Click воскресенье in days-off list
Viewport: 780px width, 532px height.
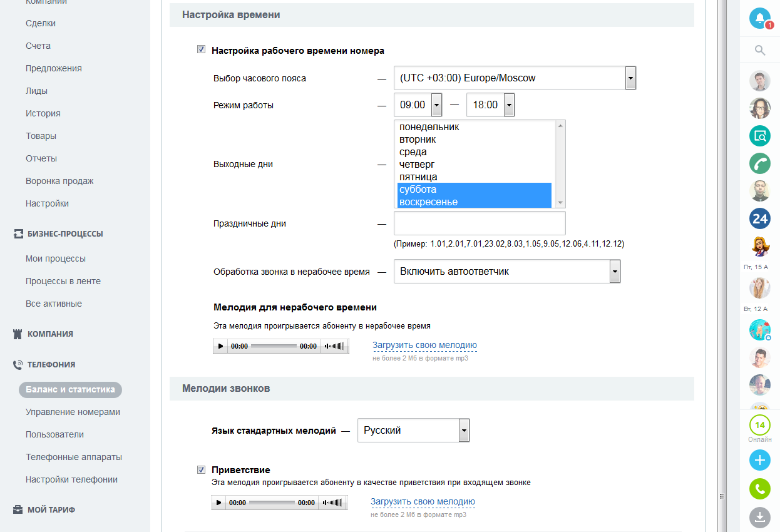point(475,202)
